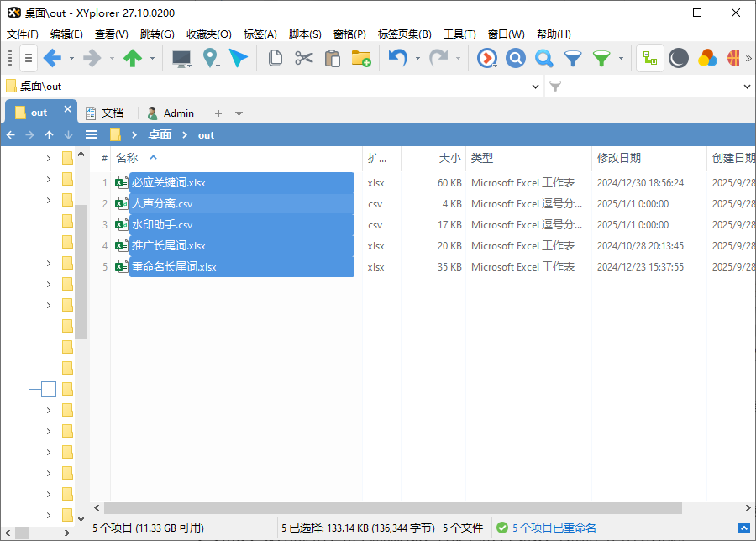Screen dimensions: 756x541
Task: Click the Copy icon in toolbar
Action: tap(275, 58)
